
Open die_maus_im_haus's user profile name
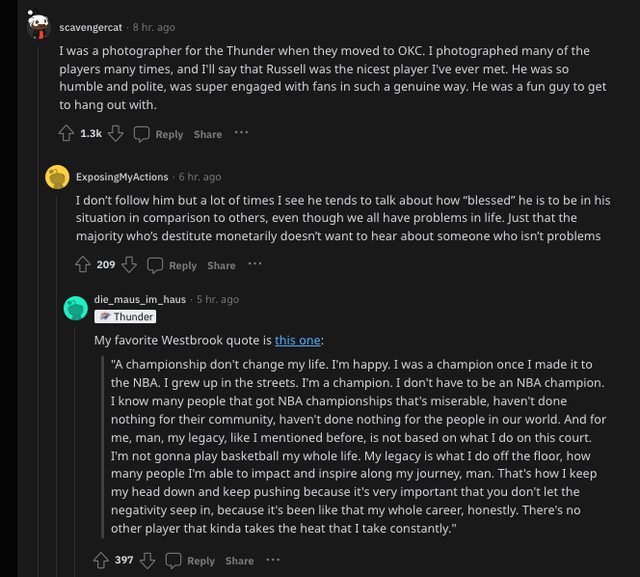140,299
